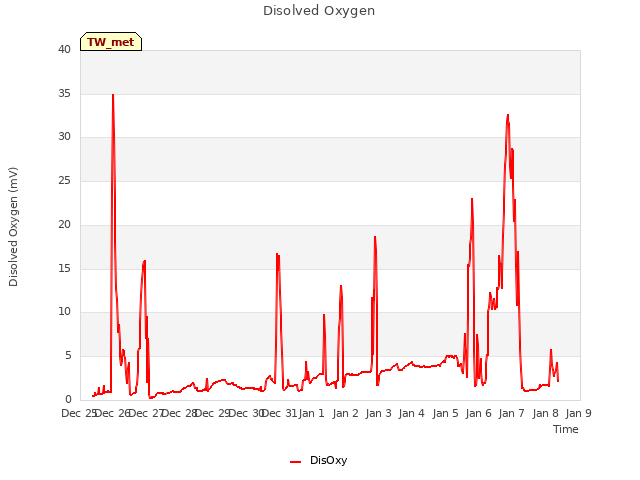640x480 pixels.
Task: Toggle the DisOxy legend entry
Action: [x=319, y=460]
